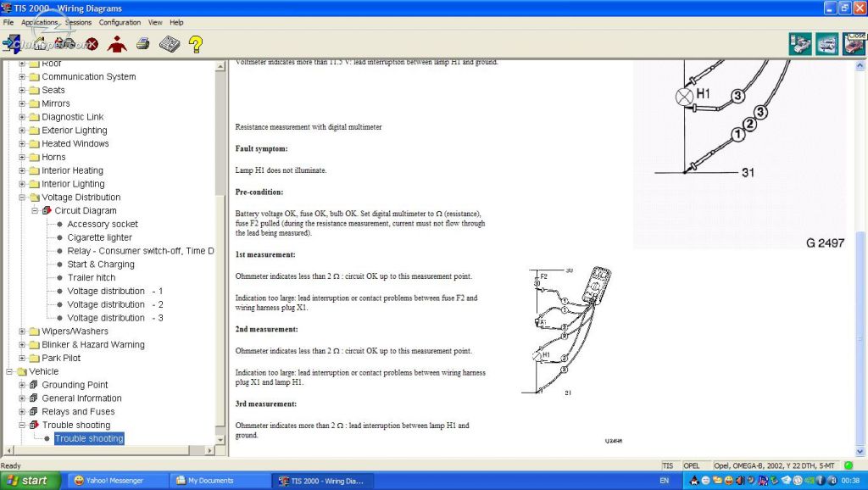
Task: Switch to Yahoo! Messenger in taskbar
Action: (117, 481)
